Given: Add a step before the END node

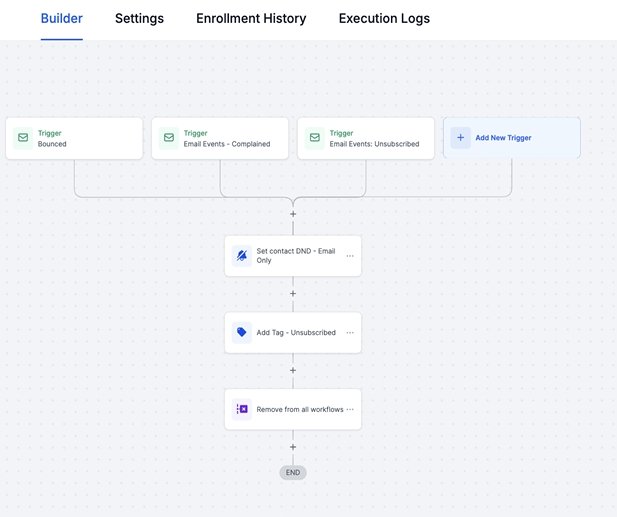Looking at the screenshot, I should coord(293,447).
